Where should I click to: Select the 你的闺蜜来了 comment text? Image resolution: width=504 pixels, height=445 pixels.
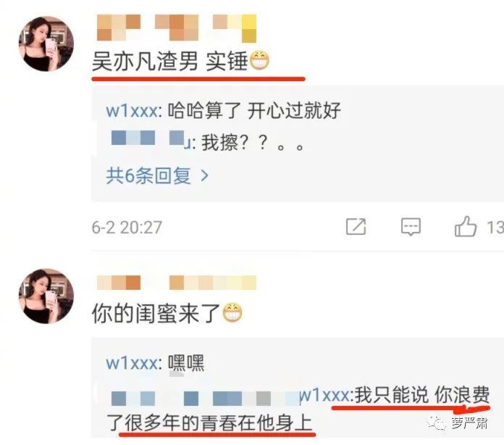(x=156, y=314)
